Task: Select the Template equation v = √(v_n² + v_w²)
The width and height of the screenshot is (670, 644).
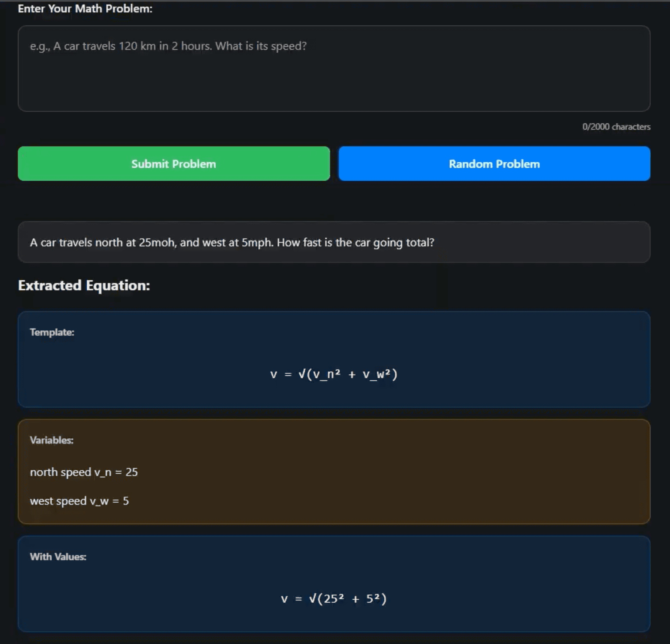Action: click(x=333, y=374)
